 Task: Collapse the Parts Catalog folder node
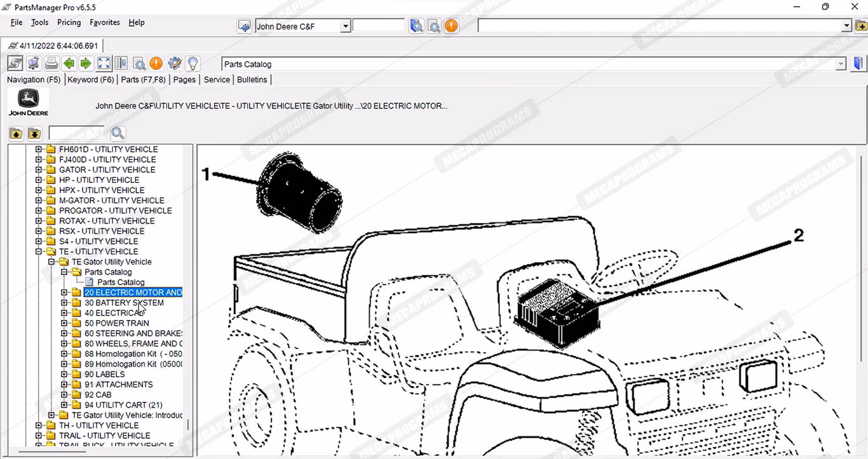pos(64,272)
